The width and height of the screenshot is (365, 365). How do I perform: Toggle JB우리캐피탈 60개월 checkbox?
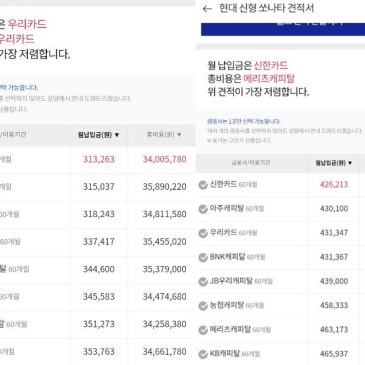[x=203, y=282]
